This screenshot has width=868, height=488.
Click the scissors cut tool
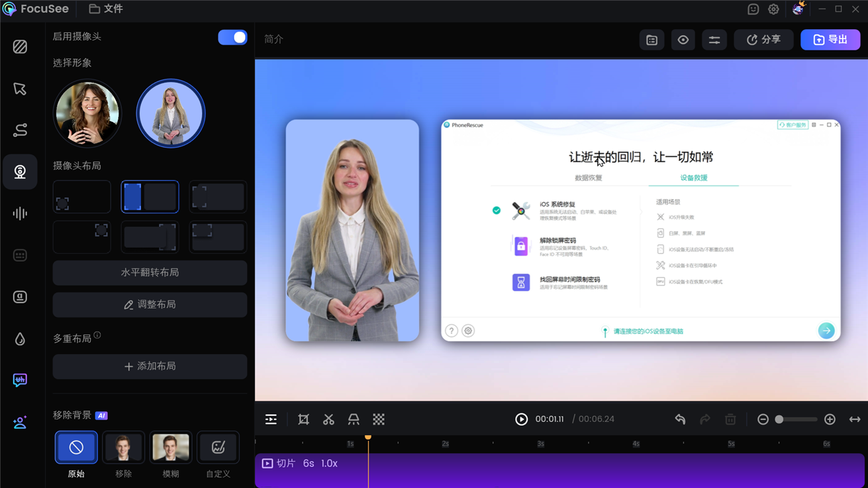click(x=328, y=419)
